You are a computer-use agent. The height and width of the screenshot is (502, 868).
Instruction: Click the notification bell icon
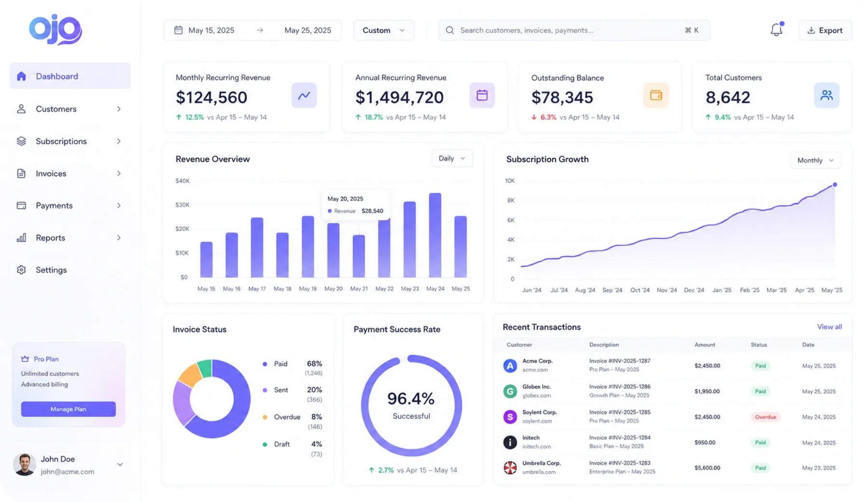pyautogui.click(x=776, y=30)
